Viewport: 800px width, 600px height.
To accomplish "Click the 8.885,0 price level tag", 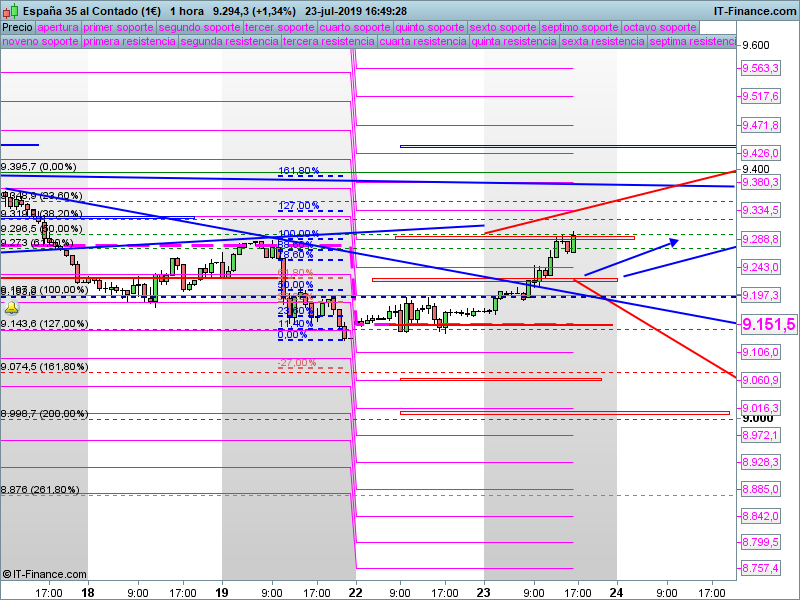I will point(760,489).
